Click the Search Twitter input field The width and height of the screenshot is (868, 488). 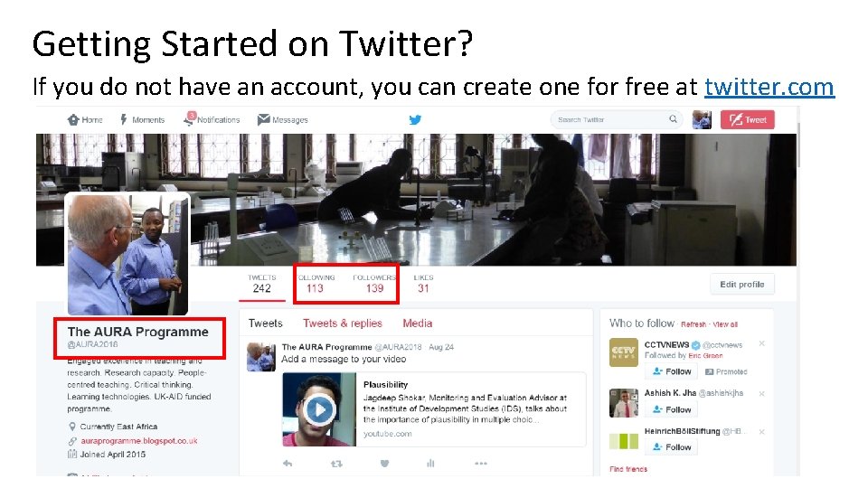click(x=616, y=119)
